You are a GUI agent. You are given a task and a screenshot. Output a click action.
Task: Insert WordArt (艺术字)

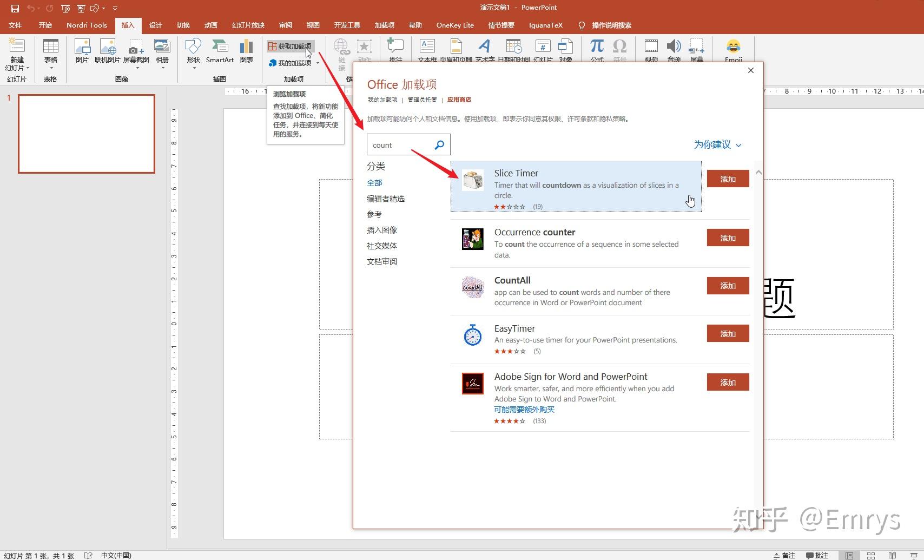(485, 47)
